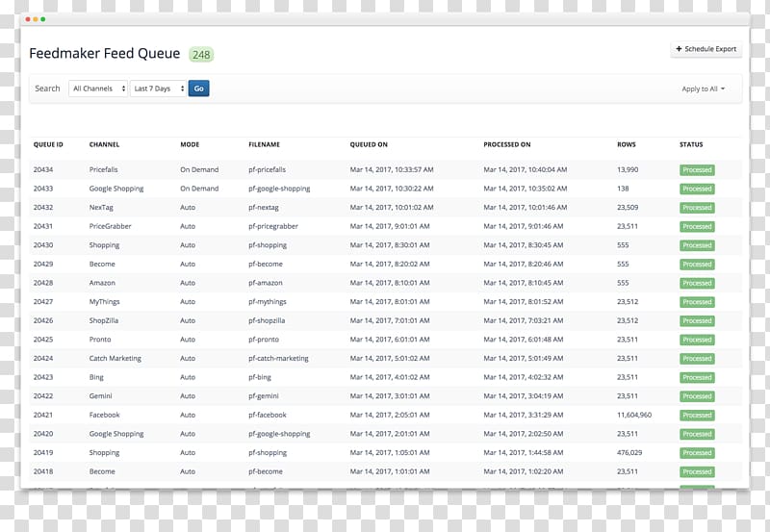Viewport: 770px width, 532px height.
Task: Click the 11,604,960 rows value
Action: point(634,415)
